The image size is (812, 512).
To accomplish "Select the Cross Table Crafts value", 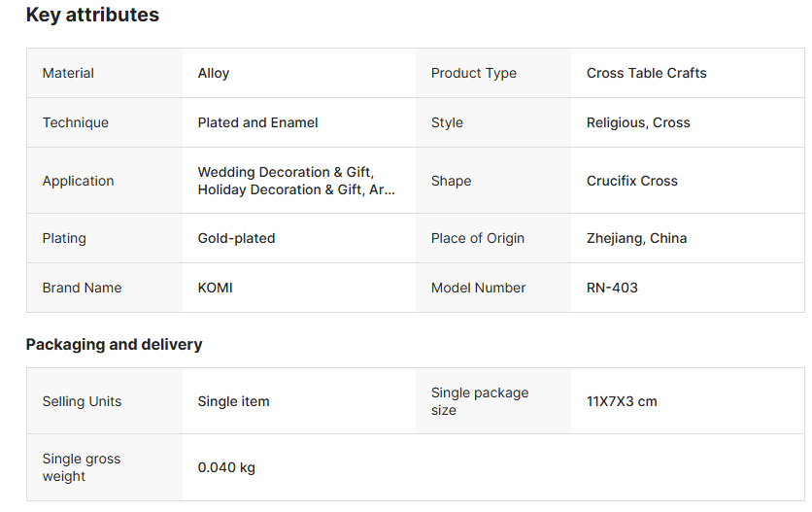I will [x=646, y=73].
